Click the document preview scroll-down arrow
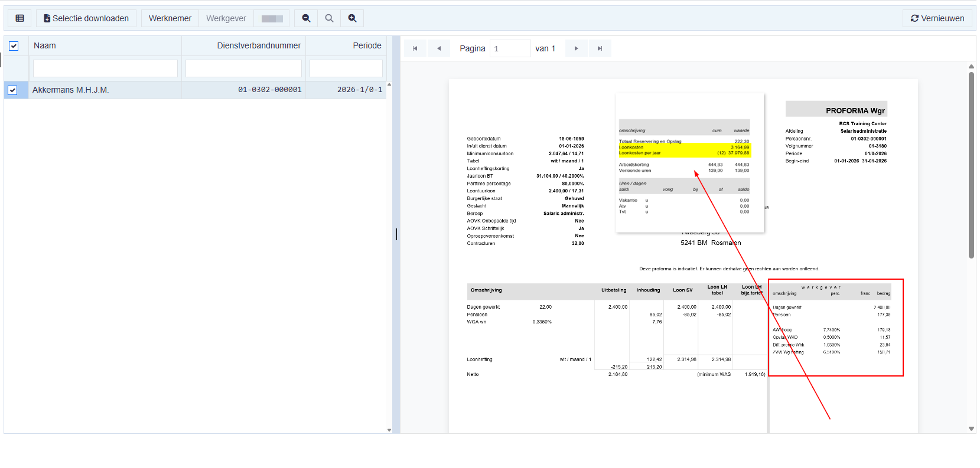Image resolution: width=980 pixels, height=468 pixels. click(x=971, y=429)
